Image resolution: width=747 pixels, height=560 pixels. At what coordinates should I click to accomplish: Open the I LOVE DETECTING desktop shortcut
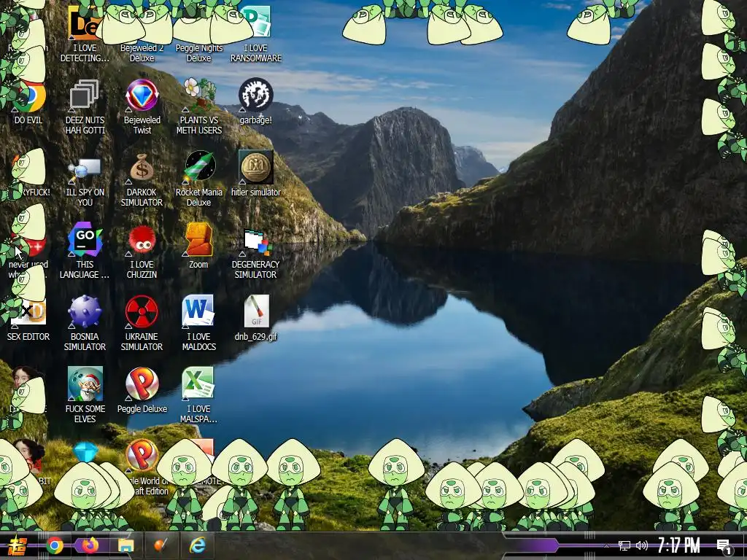coord(85,34)
